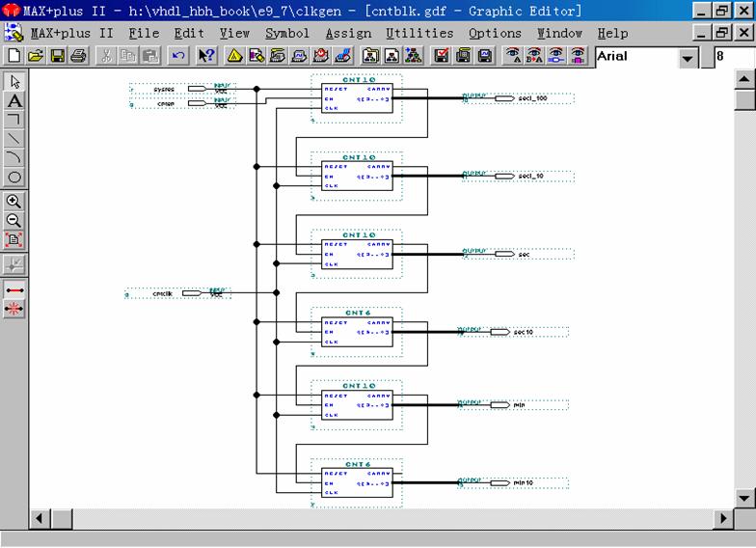Select the cnten input pin
The height and width of the screenshot is (548, 756).
point(182,103)
